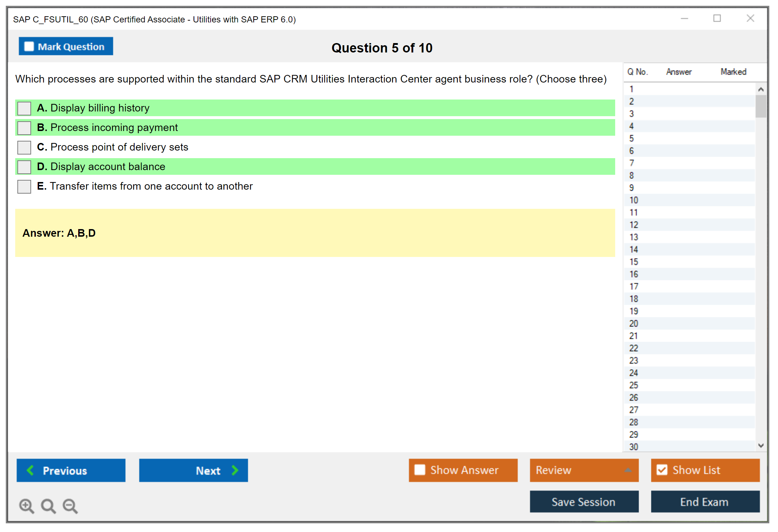This screenshot has height=532, width=778.
Task: Click the green left arrow on Previous
Action: [30, 470]
